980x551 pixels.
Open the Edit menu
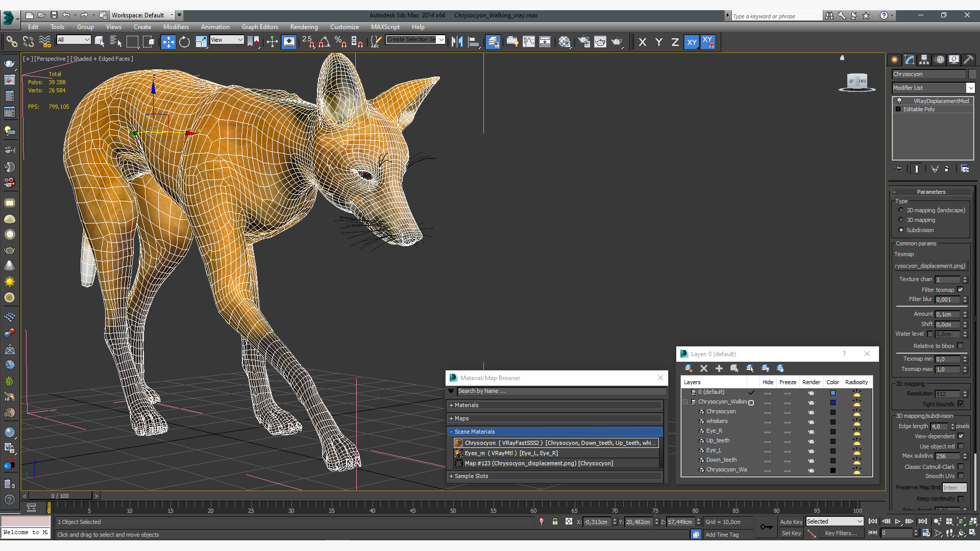(33, 27)
